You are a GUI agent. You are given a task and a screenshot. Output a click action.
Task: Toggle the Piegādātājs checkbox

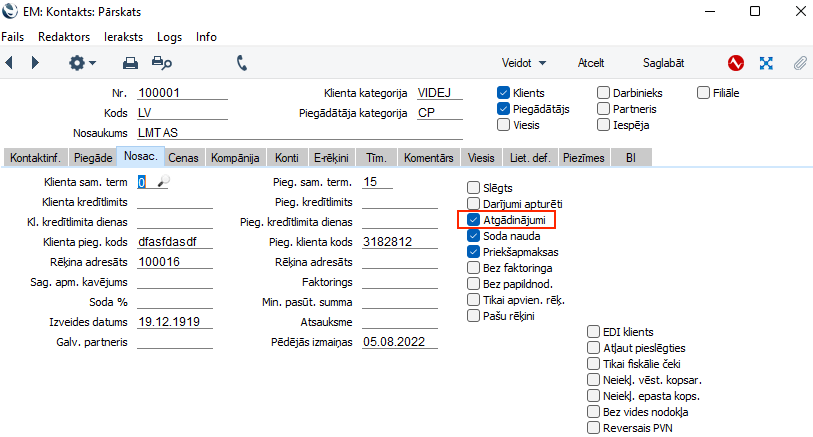(x=504, y=109)
